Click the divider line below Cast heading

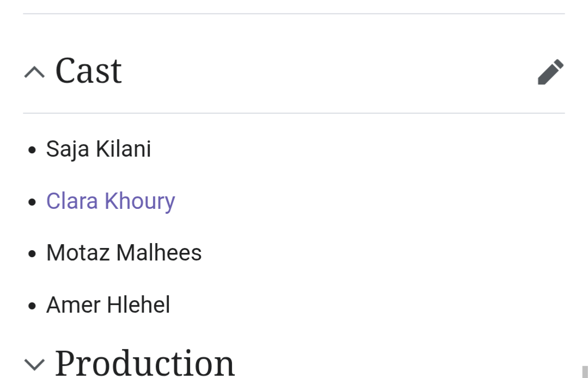pos(294,113)
